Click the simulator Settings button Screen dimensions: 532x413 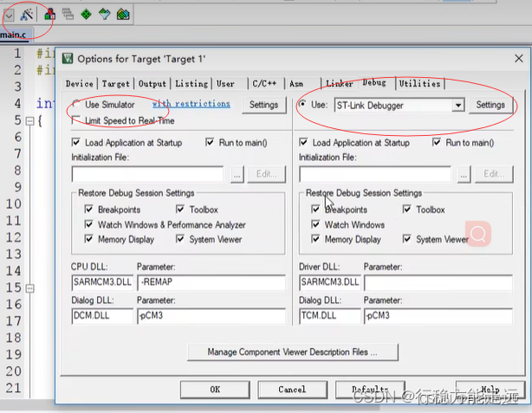click(263, 105)
